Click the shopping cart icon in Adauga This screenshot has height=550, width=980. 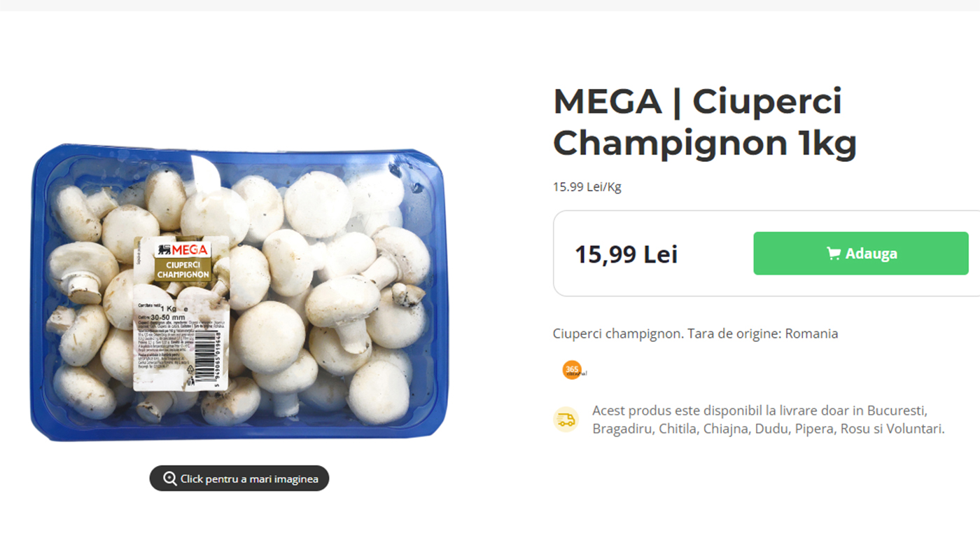tap(833, 254)
